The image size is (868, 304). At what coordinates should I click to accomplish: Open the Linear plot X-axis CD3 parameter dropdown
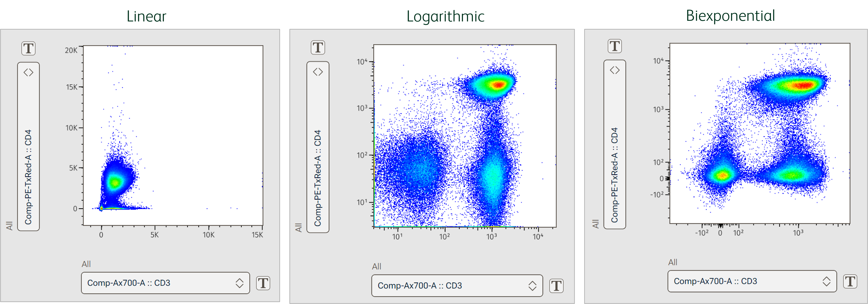[162, 283]
